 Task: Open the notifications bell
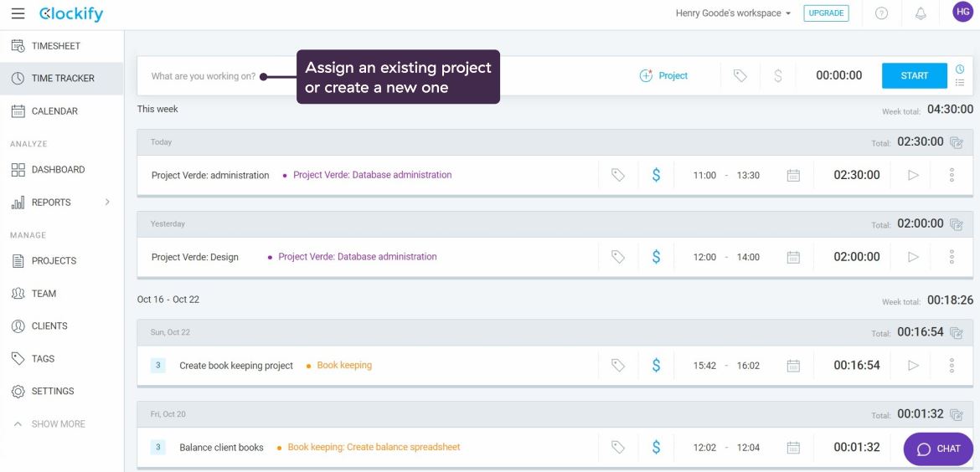(x=921, y=14)
